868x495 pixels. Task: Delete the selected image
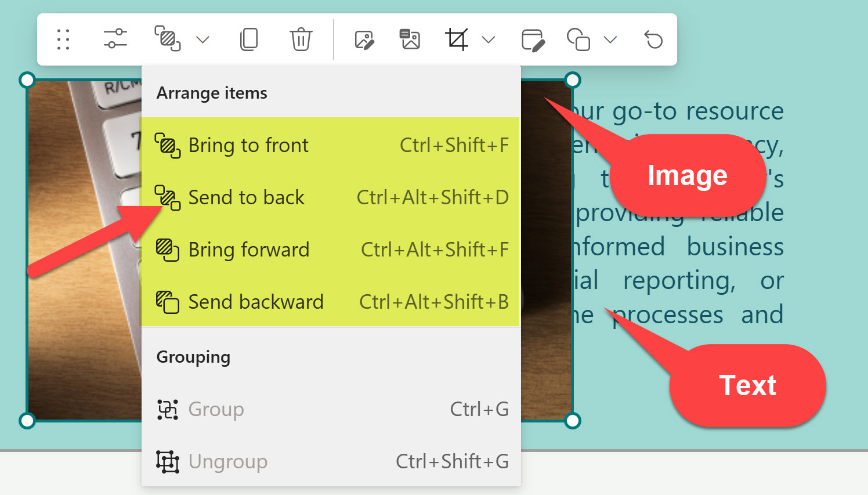pyautogui.click(x=301, y=39)
